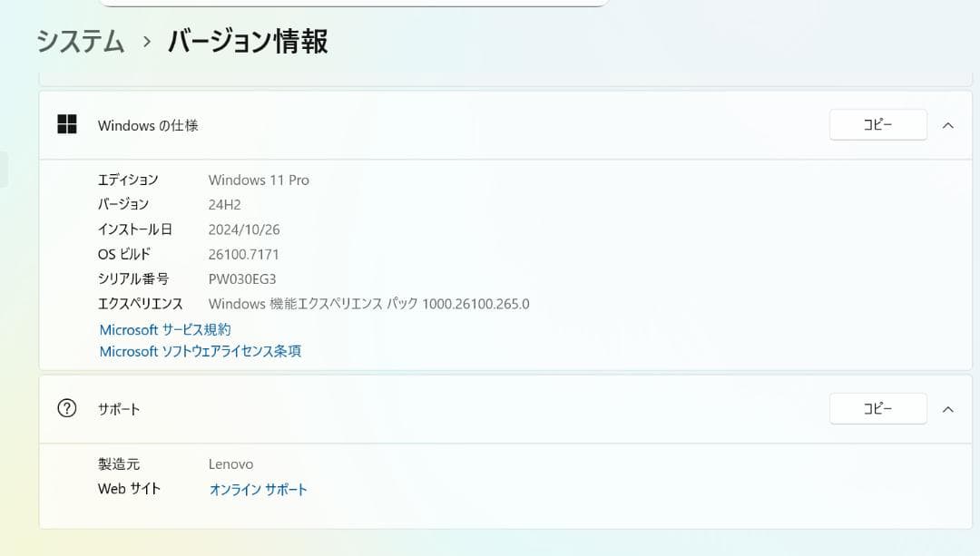980x556 pixels.
Task: Open Microsoft ソフトウェアライセンス条項 link
Action: click(x=201, y=351)
